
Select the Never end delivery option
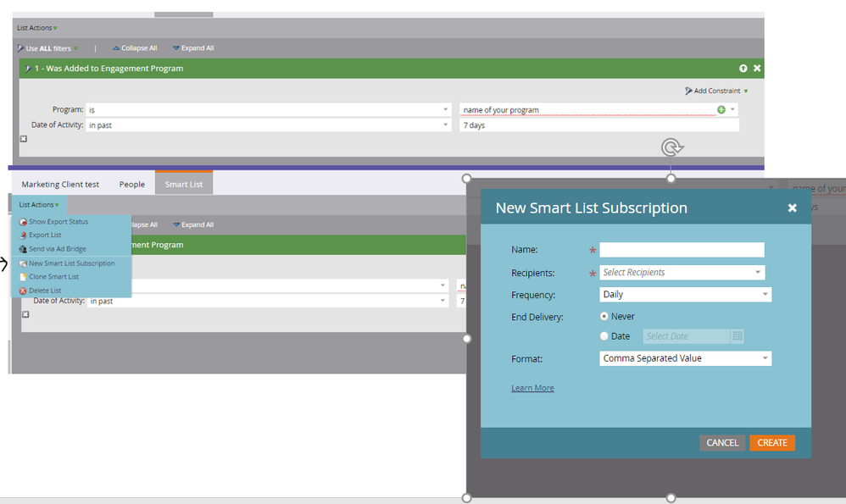click(x=604, y=317)
